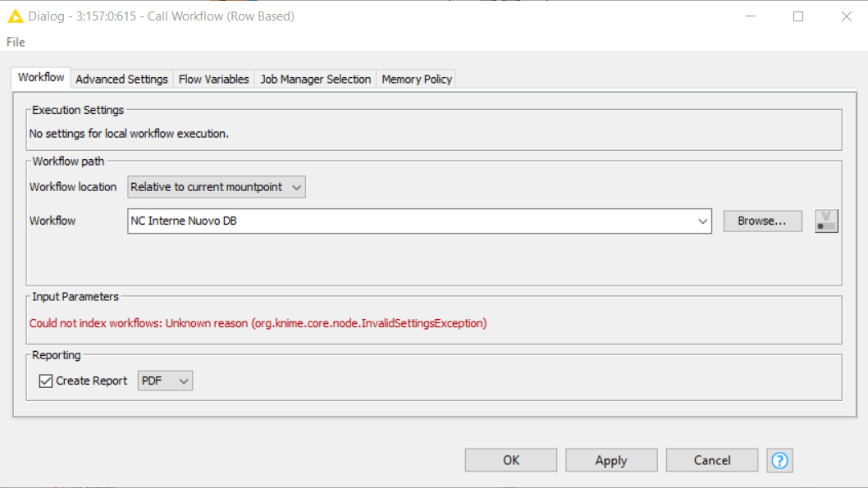
Task: Click the Browse button for workflows
Action: click(761, 221)
